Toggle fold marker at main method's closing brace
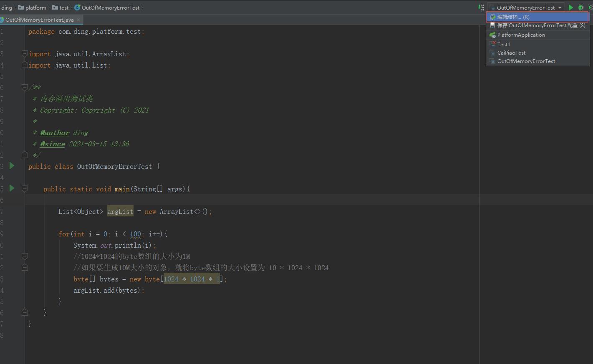The width and height of the screenshot is (593, 364). (x=25, y=312)
